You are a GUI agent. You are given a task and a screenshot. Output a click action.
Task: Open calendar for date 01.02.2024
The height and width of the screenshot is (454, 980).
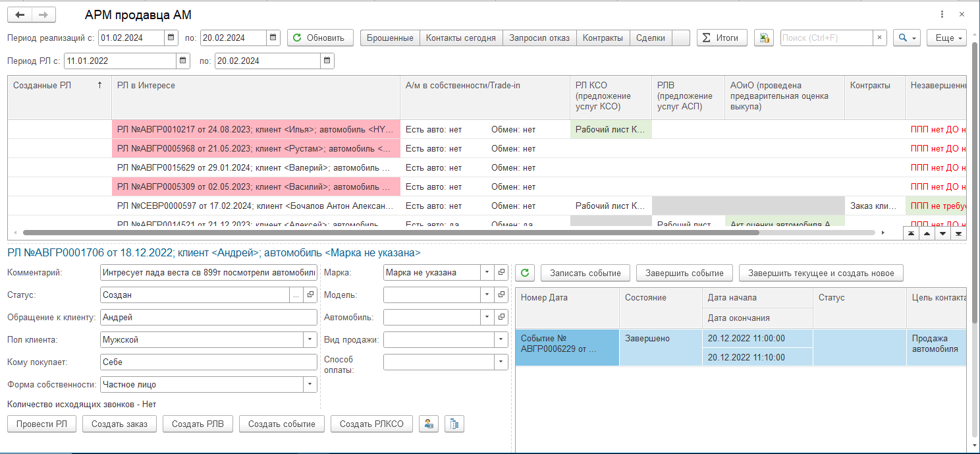171,38
